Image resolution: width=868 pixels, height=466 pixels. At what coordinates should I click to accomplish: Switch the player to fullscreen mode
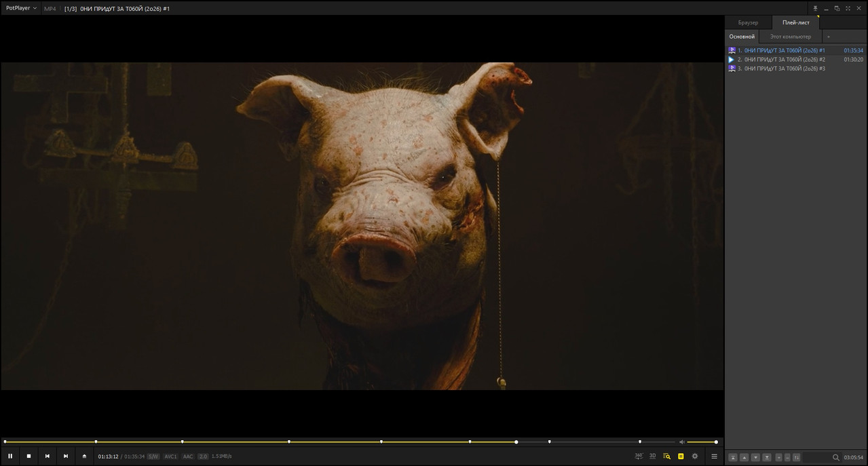pos(848,8)
